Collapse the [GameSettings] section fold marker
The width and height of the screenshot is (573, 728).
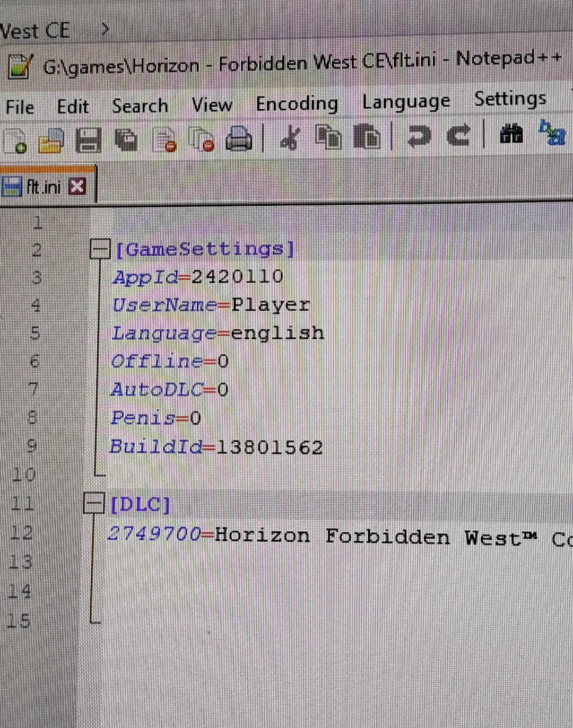tap(100, 249)
